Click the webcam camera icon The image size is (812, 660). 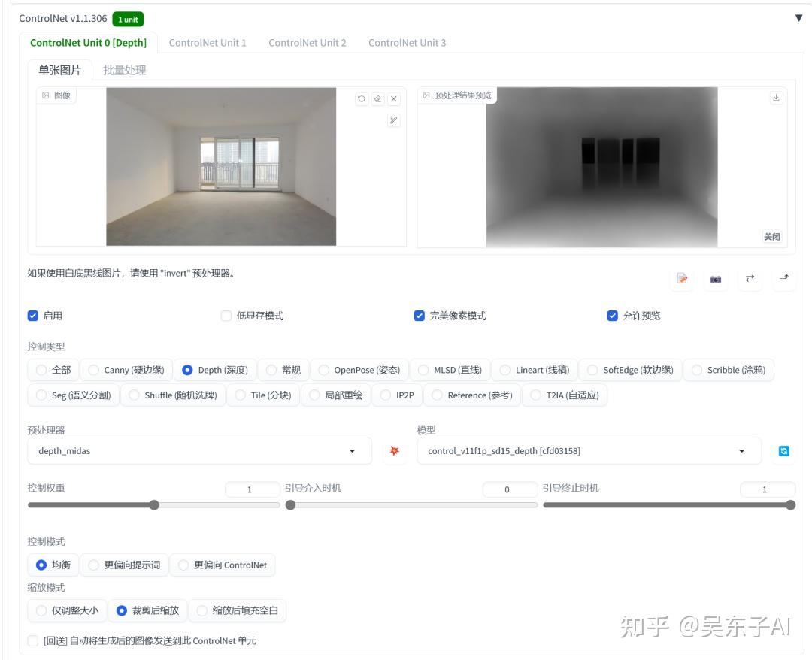pos(716,279)
